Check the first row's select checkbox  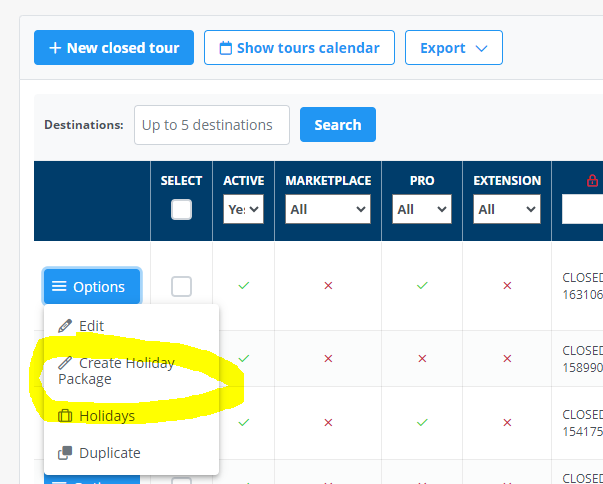tap(181, 287)
